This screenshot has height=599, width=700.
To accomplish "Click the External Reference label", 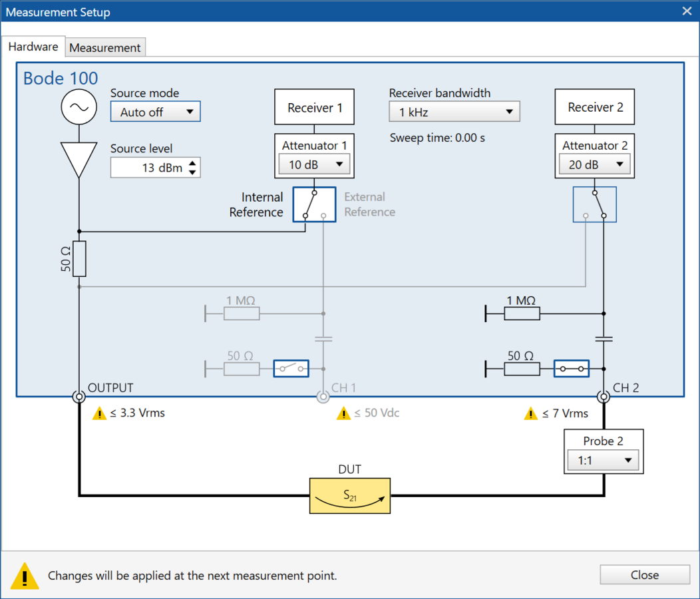I will coord(370,204).
